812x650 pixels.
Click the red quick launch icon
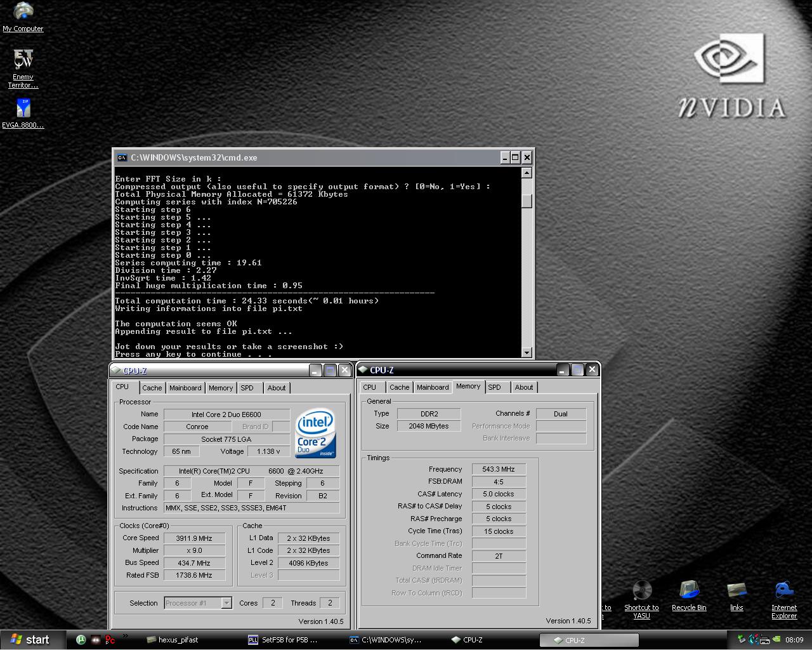pos(110,640)
